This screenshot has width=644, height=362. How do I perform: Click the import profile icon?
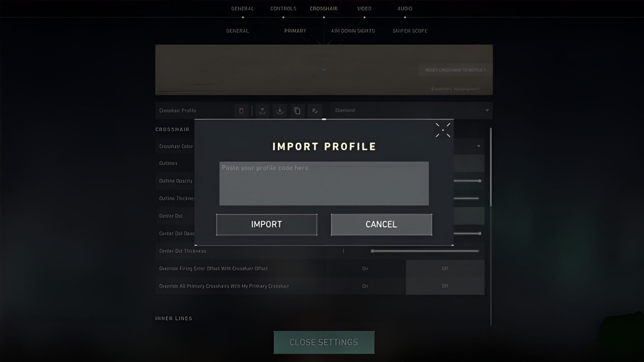280,111
